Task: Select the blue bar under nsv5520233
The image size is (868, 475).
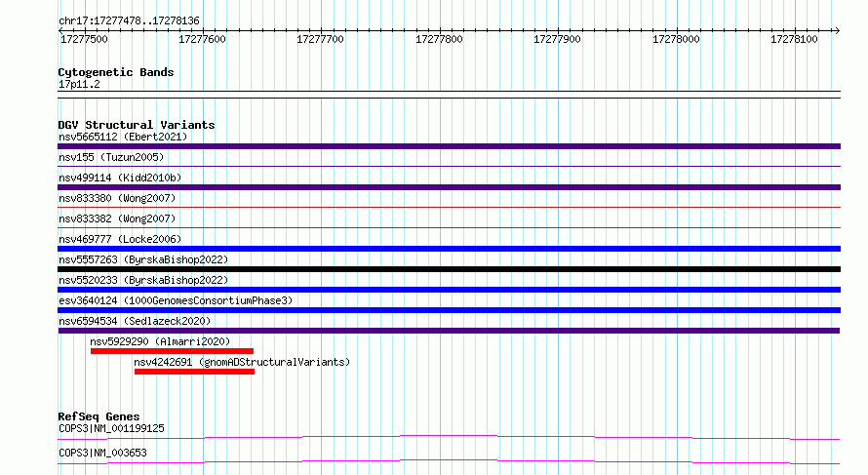Action: tap(449, 290)
